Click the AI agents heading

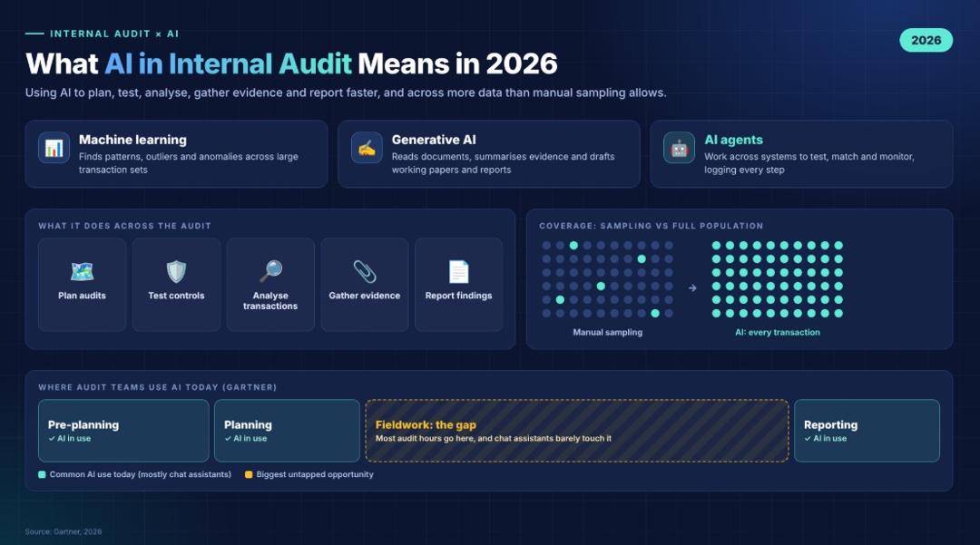coord(734,140)
